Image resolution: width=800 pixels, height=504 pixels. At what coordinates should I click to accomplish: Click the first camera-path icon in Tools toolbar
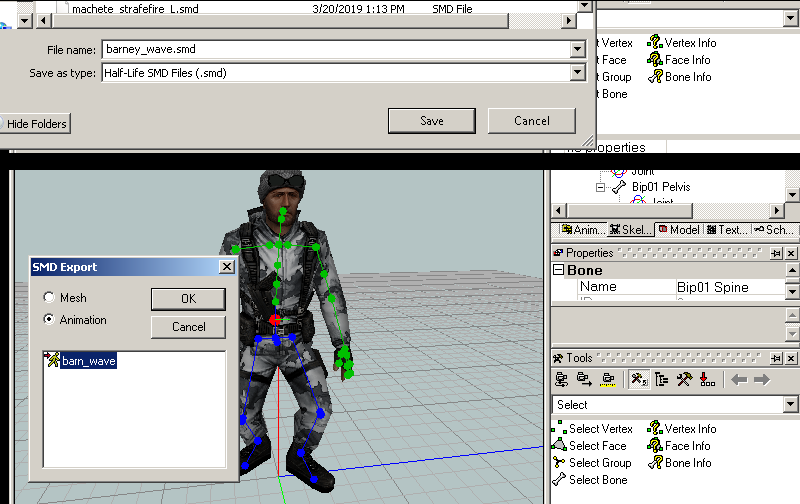coord(561,380)
